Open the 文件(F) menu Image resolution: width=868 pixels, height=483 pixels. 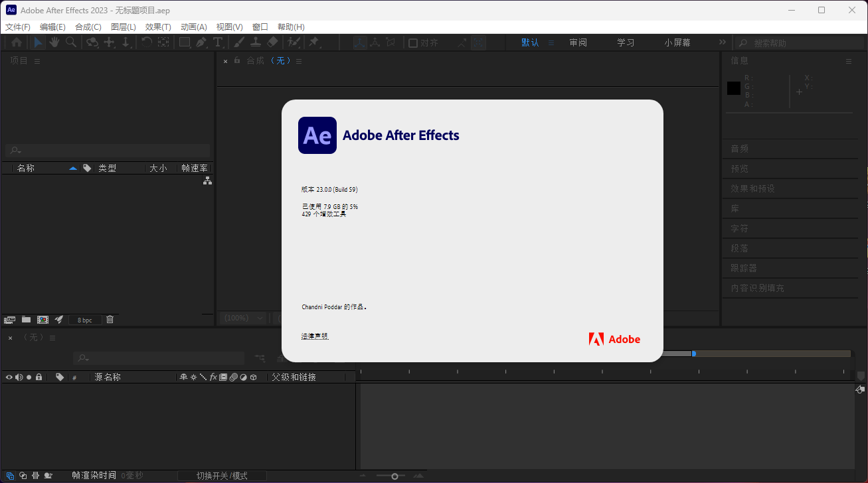18,27
